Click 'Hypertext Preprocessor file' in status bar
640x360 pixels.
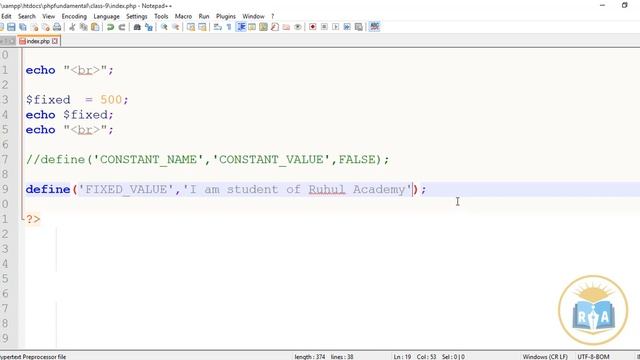[x=33, y=357]
